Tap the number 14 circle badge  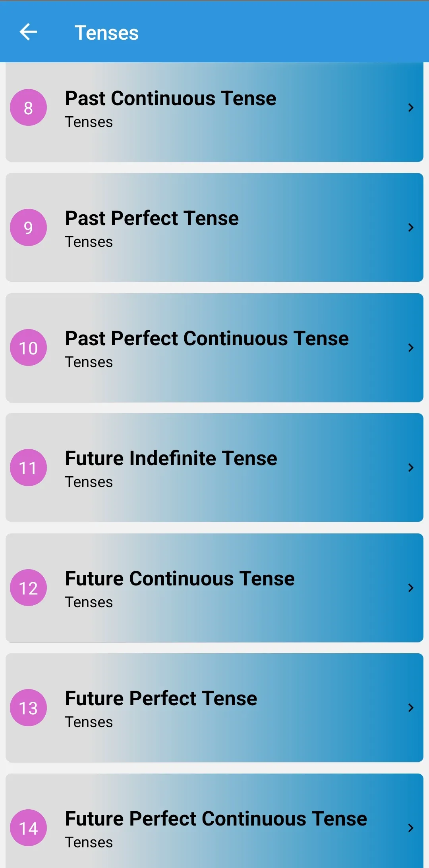28,828
